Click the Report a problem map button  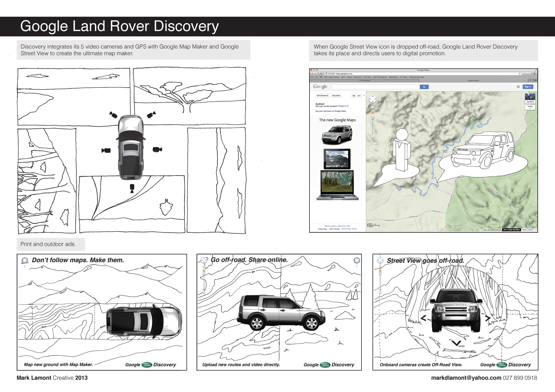pos(528,230)
